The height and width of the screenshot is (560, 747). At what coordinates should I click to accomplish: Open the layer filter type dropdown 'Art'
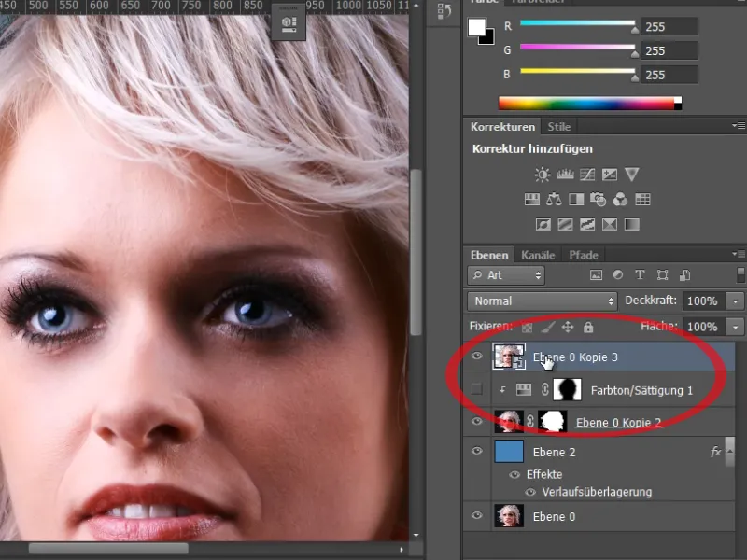click(x=506, y=275)
